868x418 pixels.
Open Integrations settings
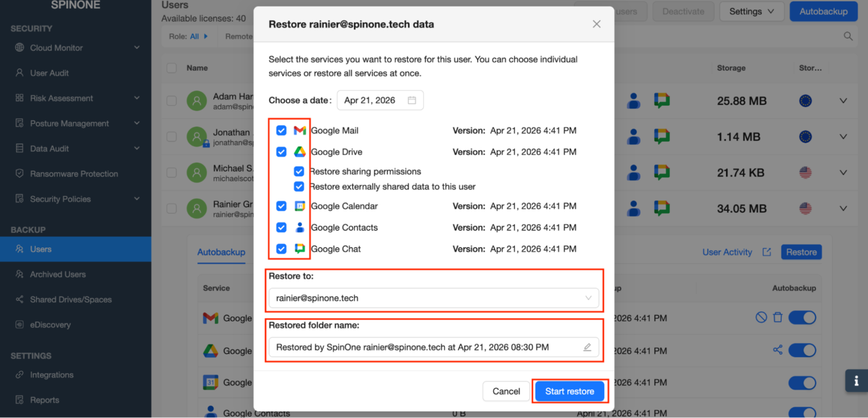pyautogui.click(x=76, y=375)
